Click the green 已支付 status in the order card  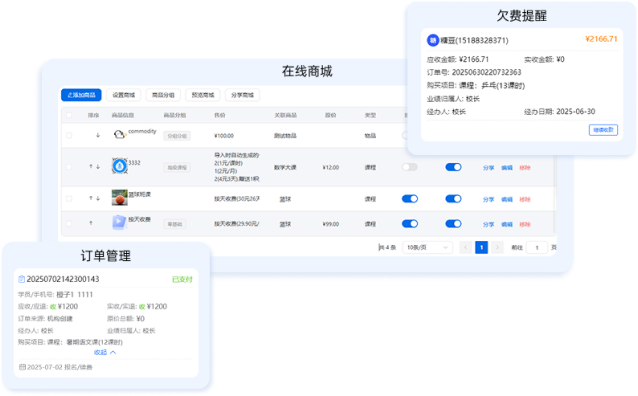pyautogui.click(x=182, y=279)
